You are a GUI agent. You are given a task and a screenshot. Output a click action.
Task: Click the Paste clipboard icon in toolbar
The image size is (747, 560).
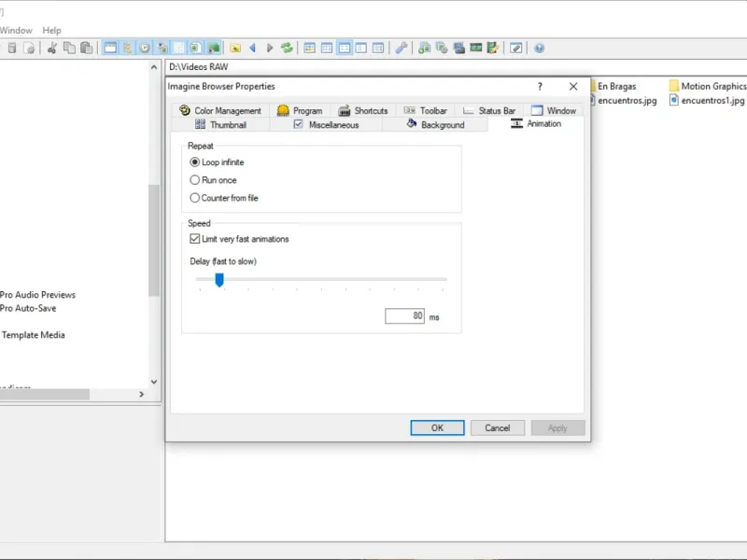coord(86,49)
